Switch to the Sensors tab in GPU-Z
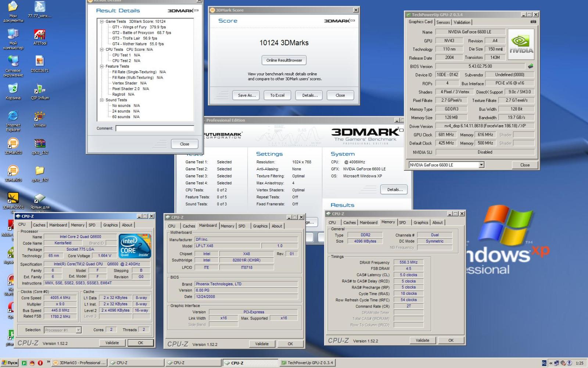Image resolution: width=588 pixels, height=368 pixels. pyautogui.click(x=443, y=22)
